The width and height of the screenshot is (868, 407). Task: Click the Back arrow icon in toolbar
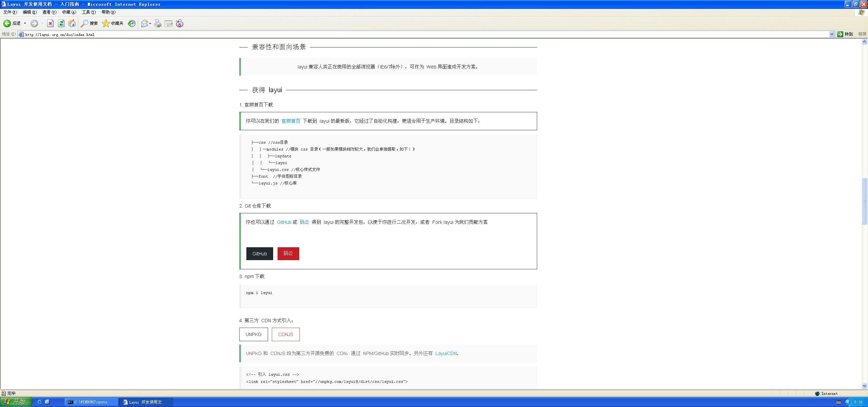tap(7, 23)
